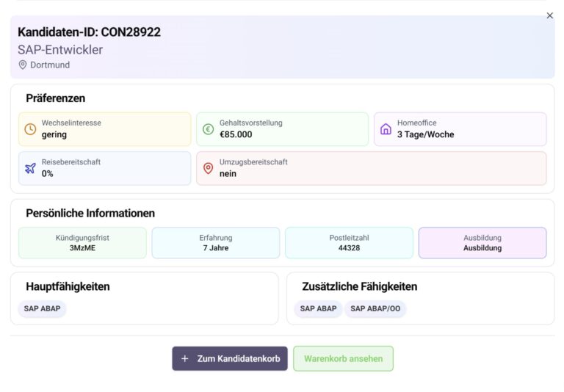This screenshot has height=392, width=564.
Task: Click the euro icon next to Gehaltsvorstellung
Action: (x=208, y=129)
